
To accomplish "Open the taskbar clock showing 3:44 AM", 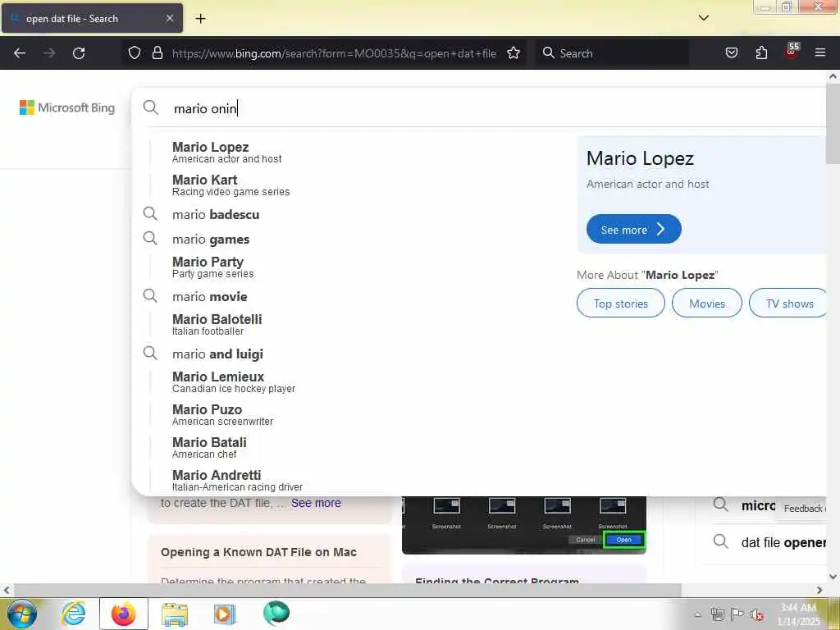I will (798, 614).
